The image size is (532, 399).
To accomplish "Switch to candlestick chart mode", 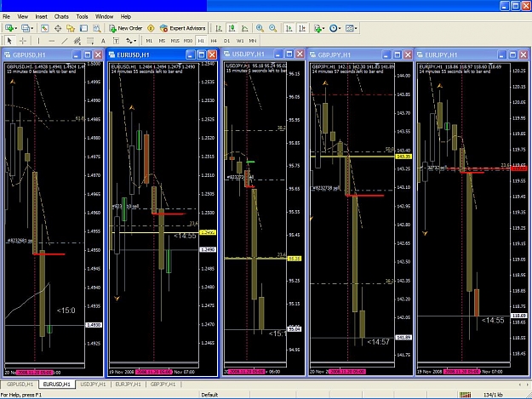I will (232, 28).
